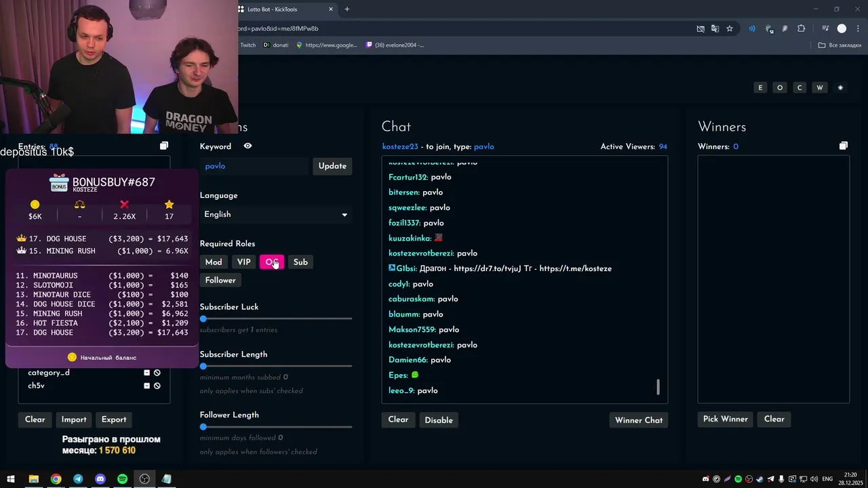Export the entries list

(114, 420)
